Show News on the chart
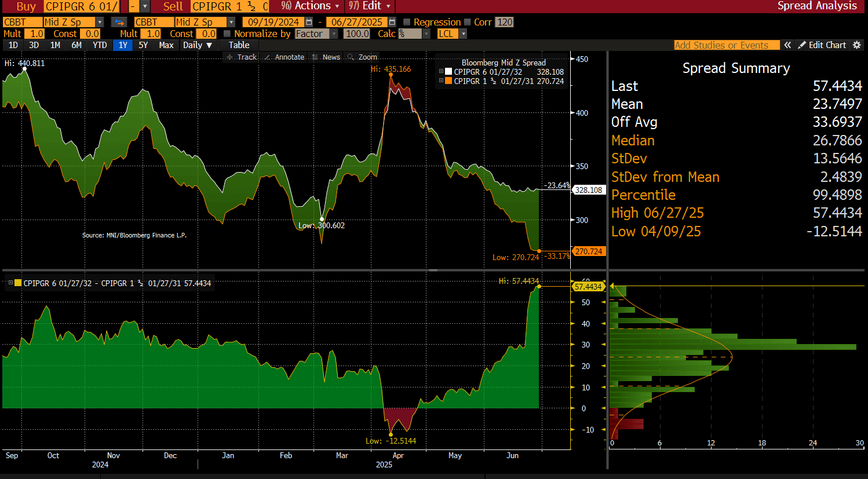This screenshot has height=479, width=868. click(x=326, y=57)
